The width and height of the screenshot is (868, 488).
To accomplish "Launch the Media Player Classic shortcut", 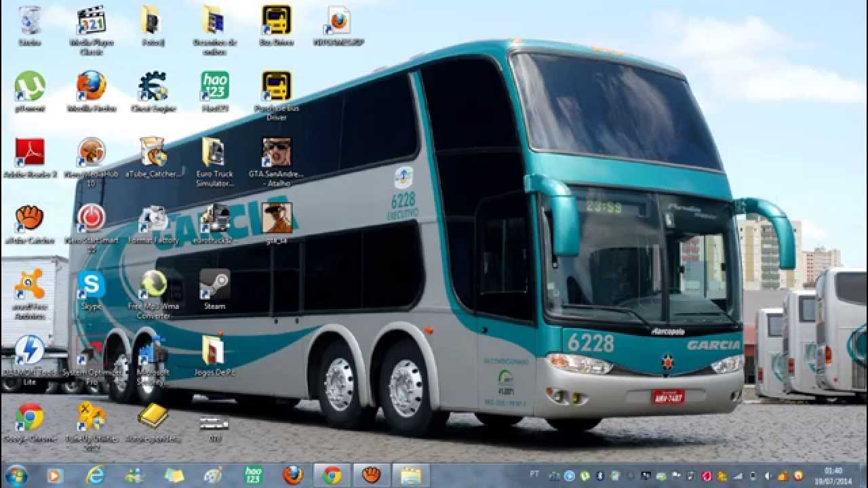I will click(92, 29).
